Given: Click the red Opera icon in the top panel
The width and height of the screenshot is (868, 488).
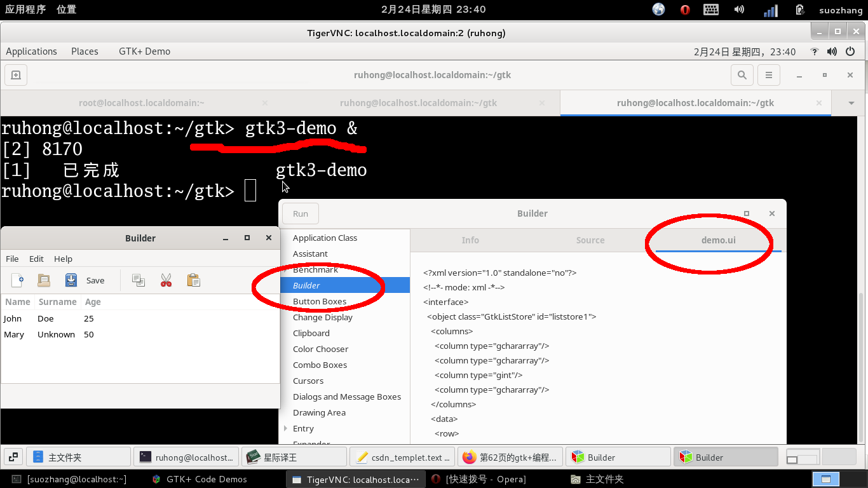Looking at the screenshot, I should (x=685, y=10).
